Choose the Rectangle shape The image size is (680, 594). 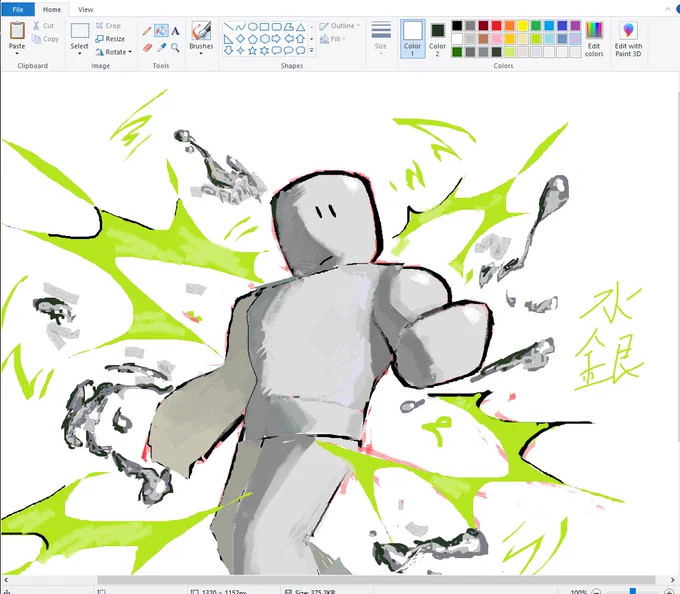coord(265,27)
